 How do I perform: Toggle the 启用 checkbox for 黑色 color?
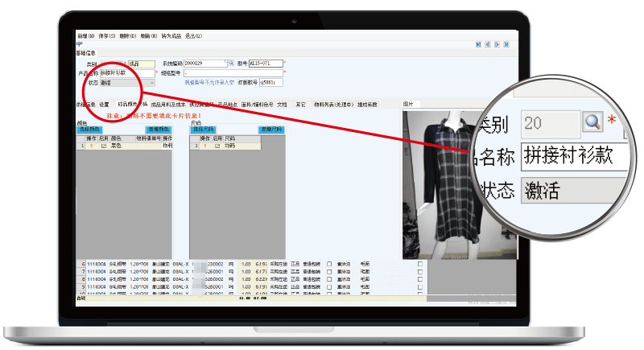104,146
